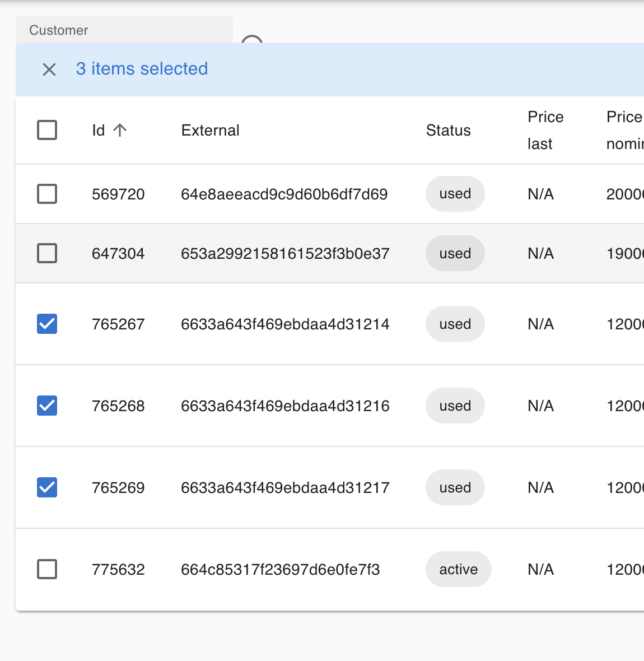Open external ID 653a2992158161523f3b0e37 row

tap(285, 254)
